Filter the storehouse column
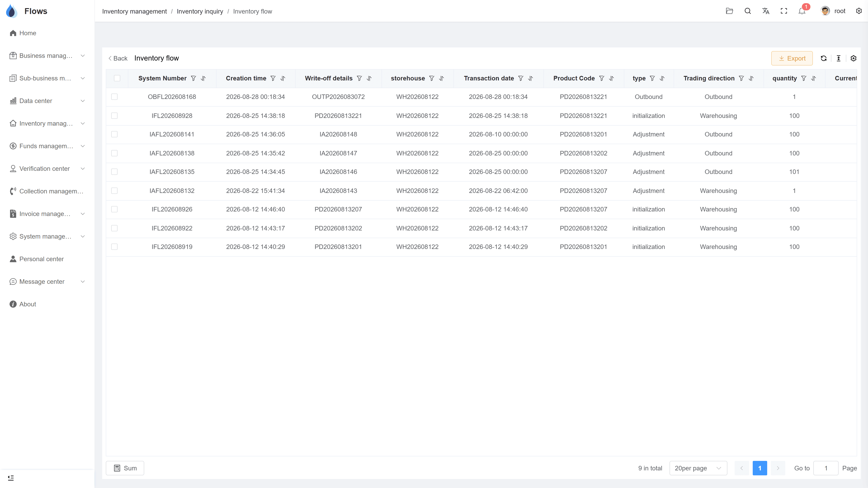 (x=432, y=78)
